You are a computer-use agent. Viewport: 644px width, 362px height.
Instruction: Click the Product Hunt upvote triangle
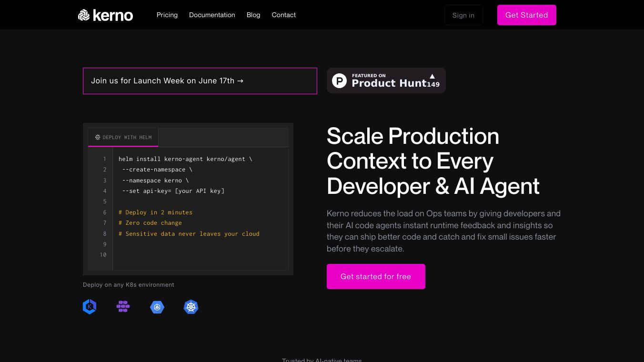click(432, 76)
